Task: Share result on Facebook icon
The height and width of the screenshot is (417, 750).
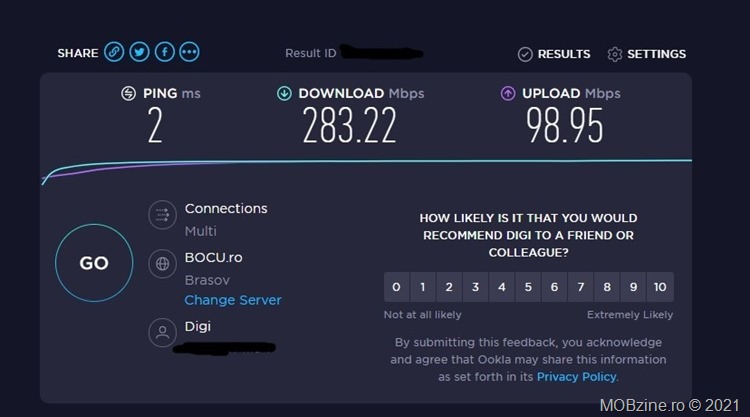Action: 165,52
